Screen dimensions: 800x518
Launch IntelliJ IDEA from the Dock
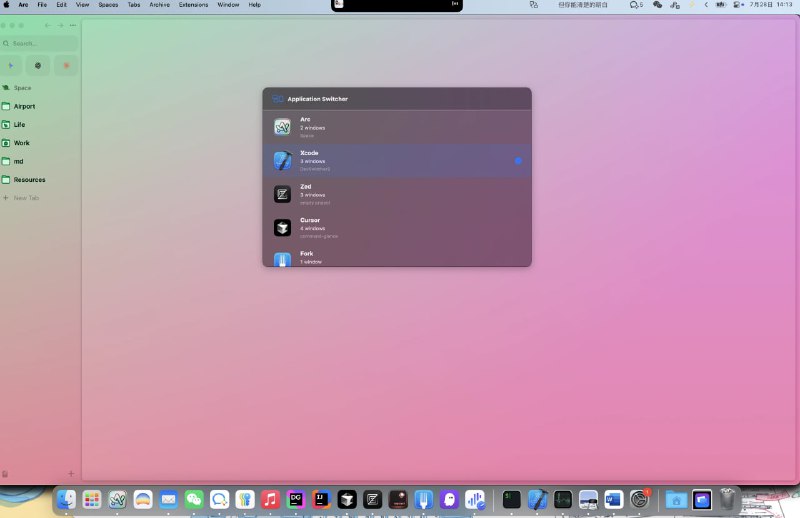pos(321,499)
